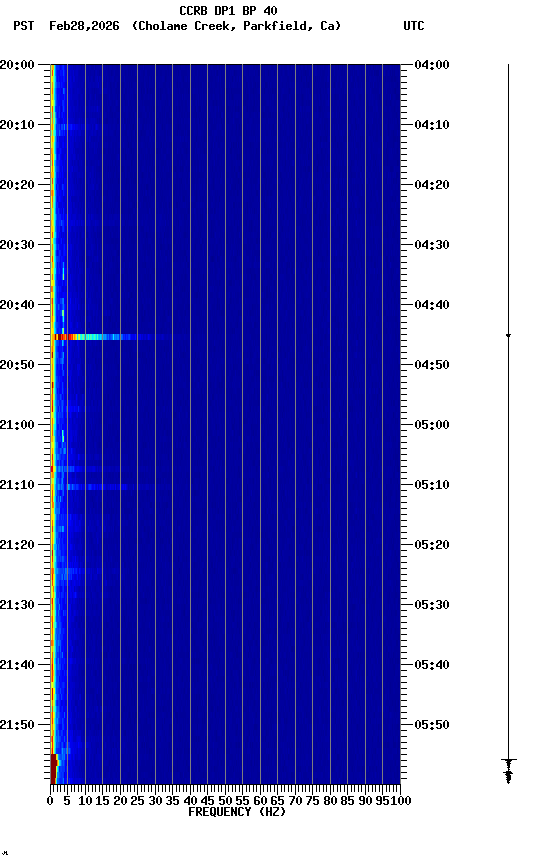Screen dimensions: 552x864
Task: Click the '05:00' UTC time label
Action: point(432,425)
